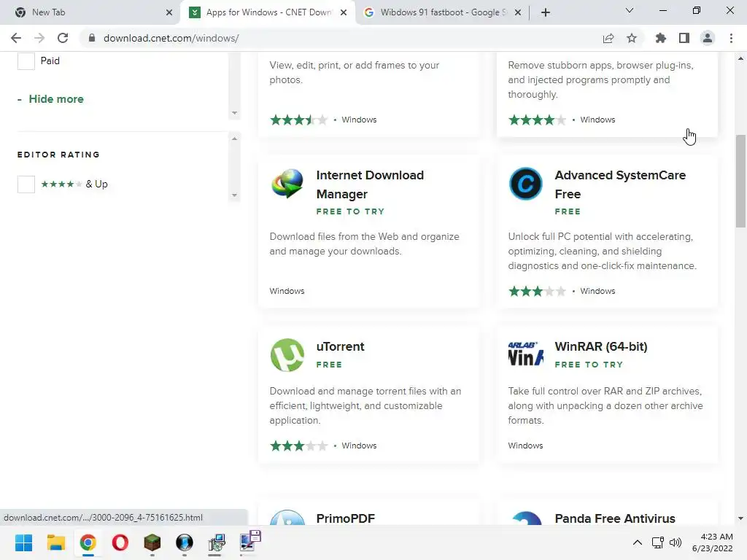Open the Internet Download Manager title link
This screenshot has height=560, width=747.
click(370, 184)
